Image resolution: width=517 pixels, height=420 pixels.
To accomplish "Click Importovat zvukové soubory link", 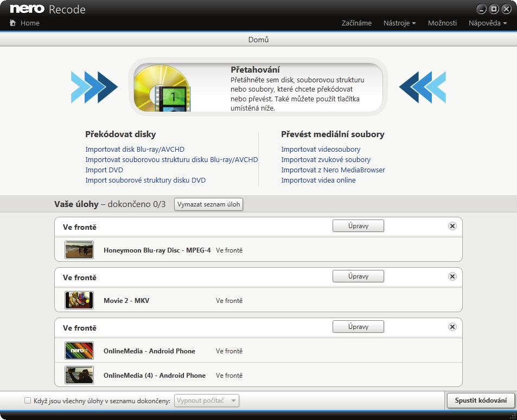I will pos(325,159).
